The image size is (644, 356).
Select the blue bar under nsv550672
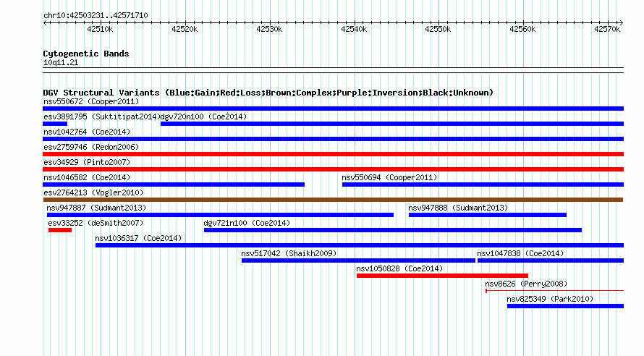coord(333,109)
